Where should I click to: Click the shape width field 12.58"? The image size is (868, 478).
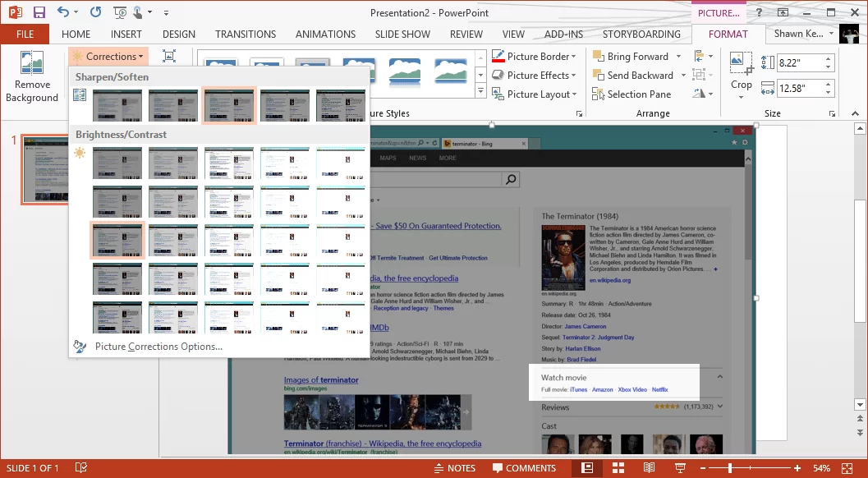(x=801, y=88)
